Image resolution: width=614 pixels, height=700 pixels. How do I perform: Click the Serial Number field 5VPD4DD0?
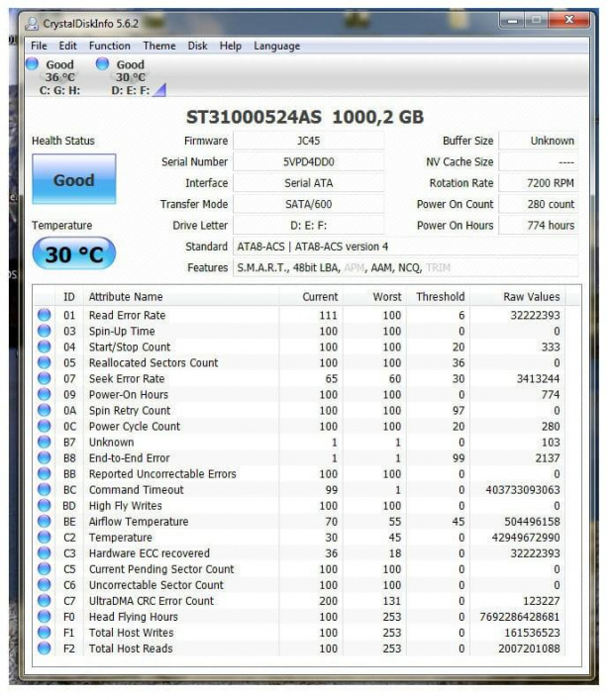tap(309, 161)
